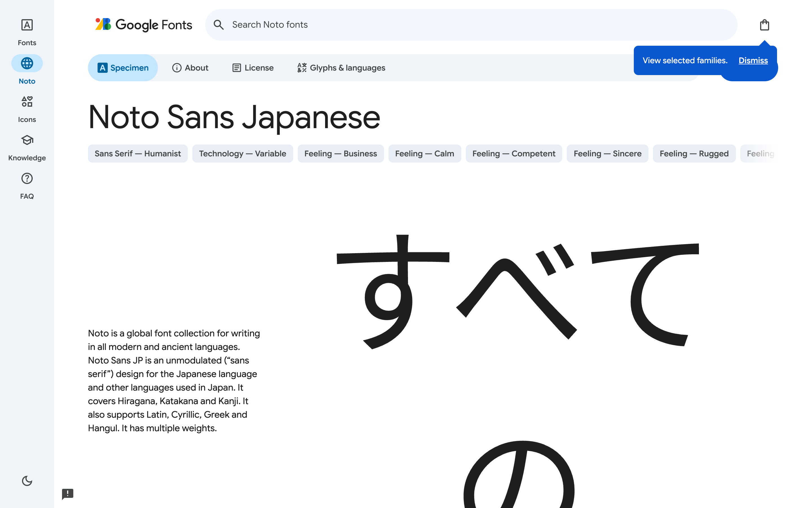Open the Fonts section in the sidebar
This screenshot has width=812, height=508.
[x=27, y=32]
